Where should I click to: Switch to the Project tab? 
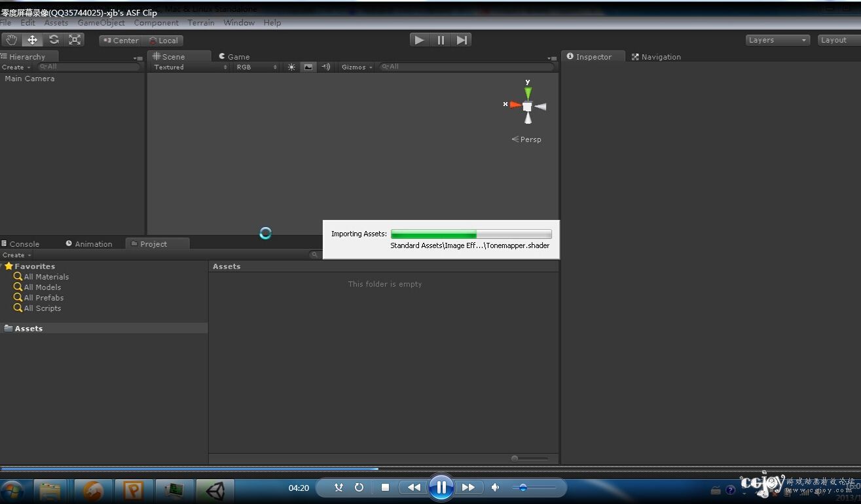[157, 243]
